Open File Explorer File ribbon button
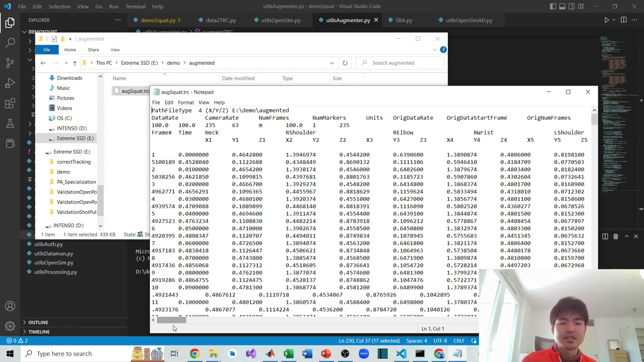 [46, 50]
